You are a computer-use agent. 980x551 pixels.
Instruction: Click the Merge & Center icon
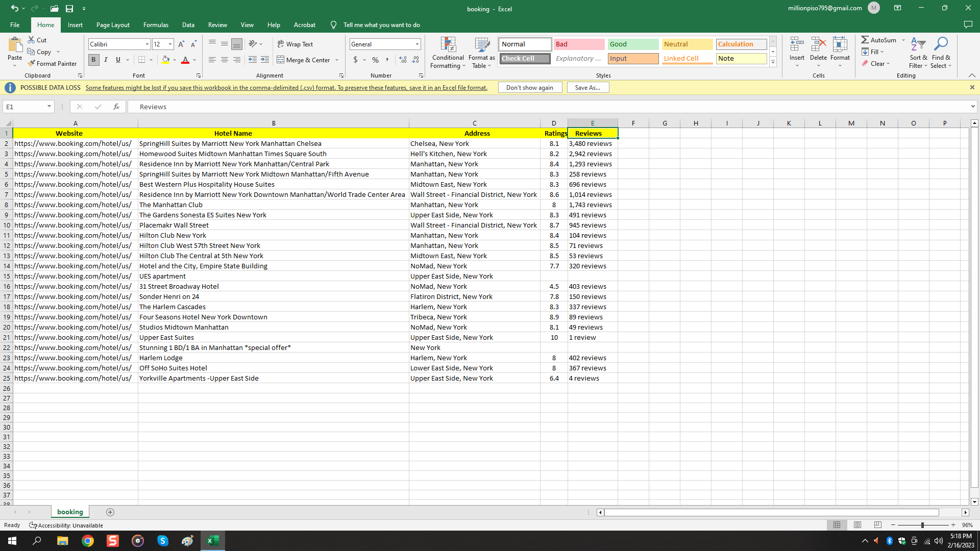pyautogui.click(x=281, y=60)
